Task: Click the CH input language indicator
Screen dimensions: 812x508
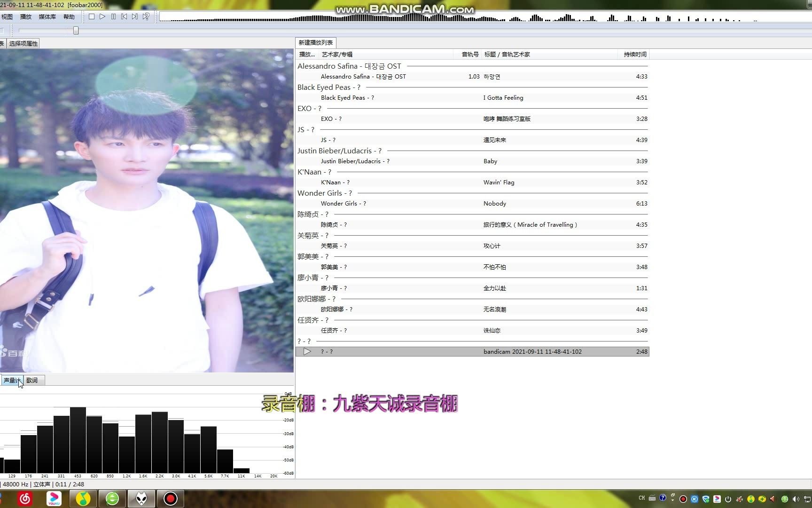Action: click(642, 498)
